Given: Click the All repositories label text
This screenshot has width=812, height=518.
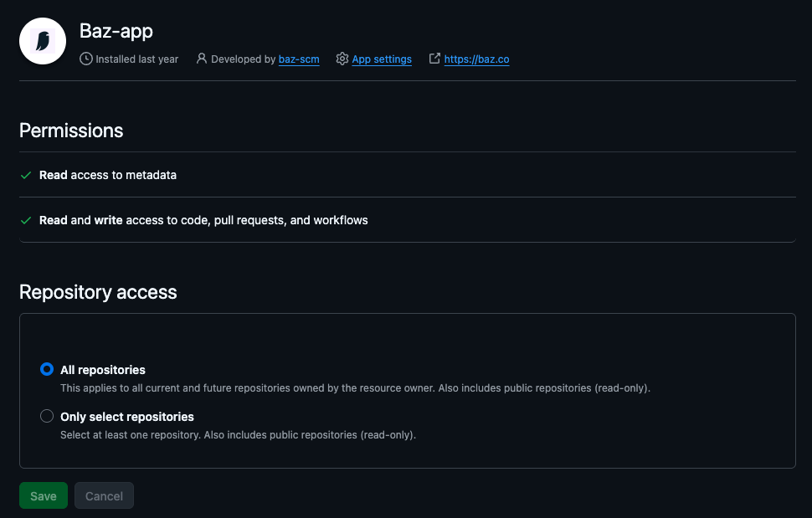Looking at the screenshot, I should 102,370.
